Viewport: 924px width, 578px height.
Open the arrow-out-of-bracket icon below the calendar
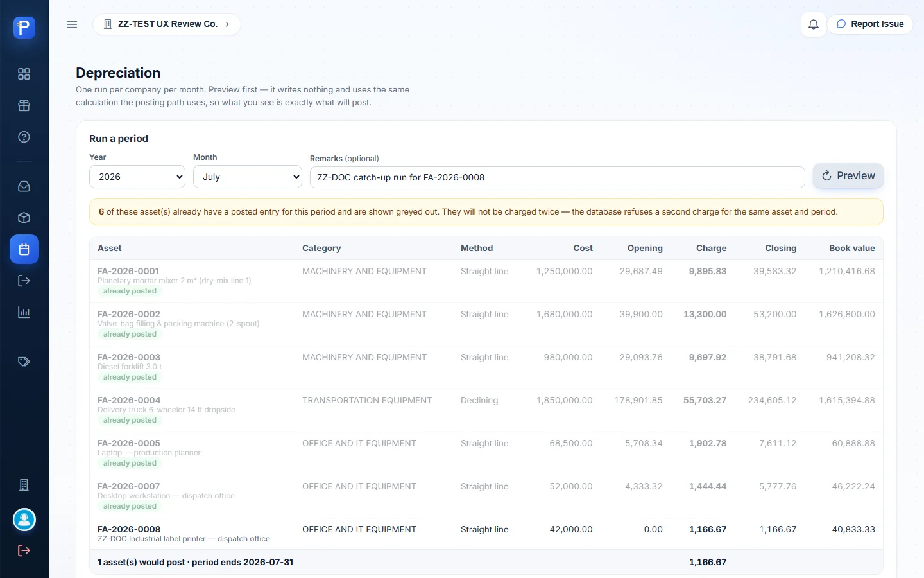click(24, 281)
